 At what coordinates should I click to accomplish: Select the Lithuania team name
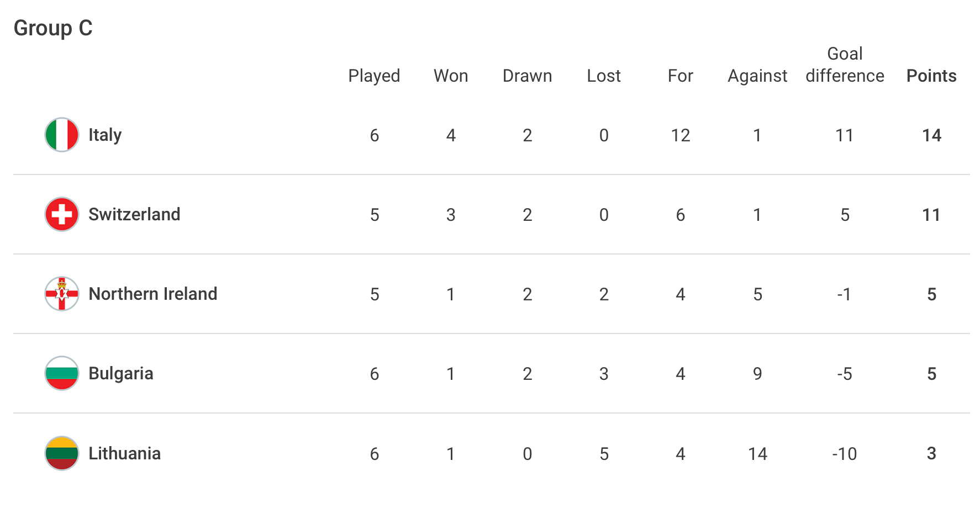pos(125,453)
